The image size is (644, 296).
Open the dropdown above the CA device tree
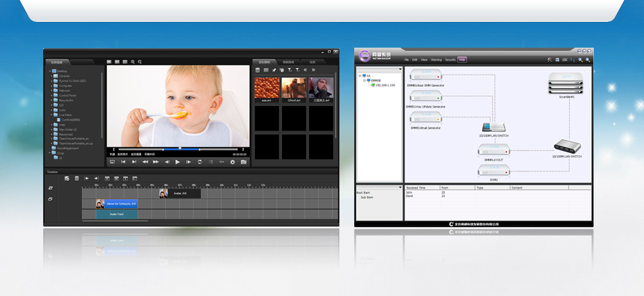(400, 69)
